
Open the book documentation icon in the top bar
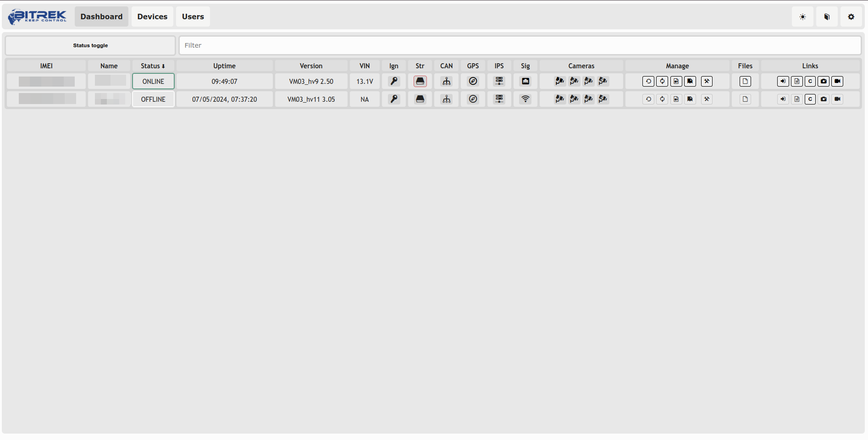click(x=827, y=17)
